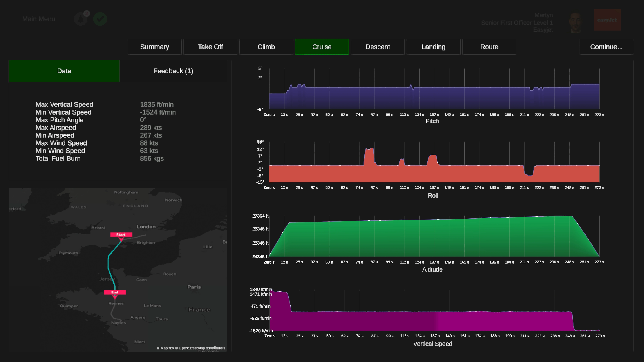Click the green checkmark status icon
Image resolution: width=644 pixels, height=362 pixels.
[100, 19]
